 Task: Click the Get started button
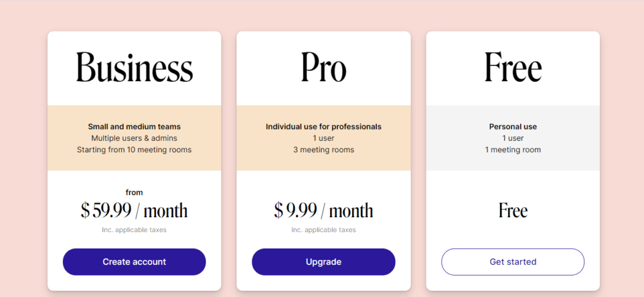(513, 262)
